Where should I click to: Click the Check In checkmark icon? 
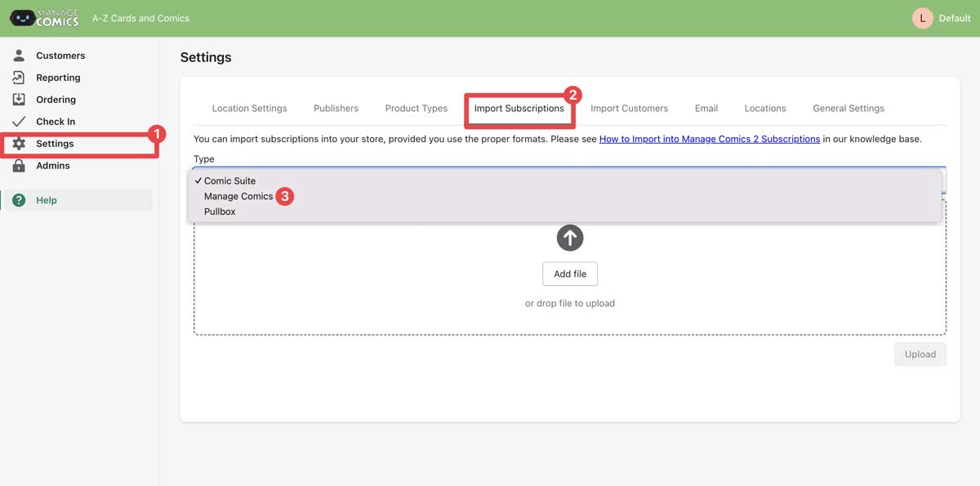pyautogui.click(x=19, y=122)
